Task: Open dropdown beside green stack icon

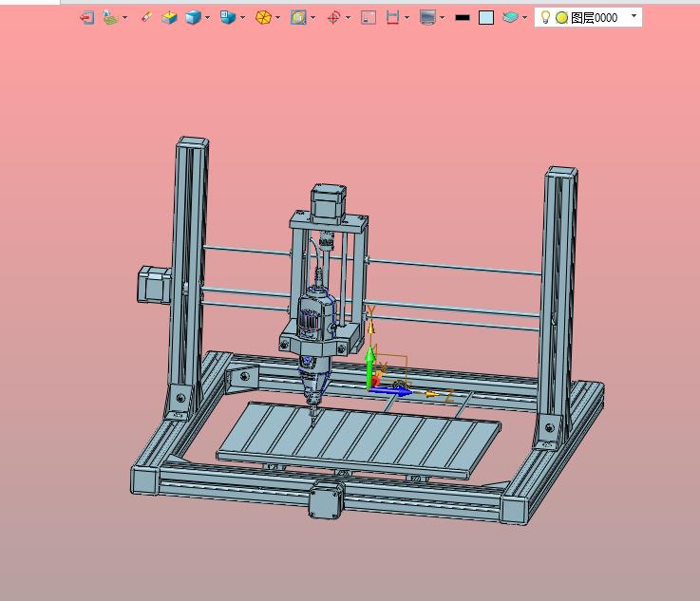Action: click(x=124, y=18)
